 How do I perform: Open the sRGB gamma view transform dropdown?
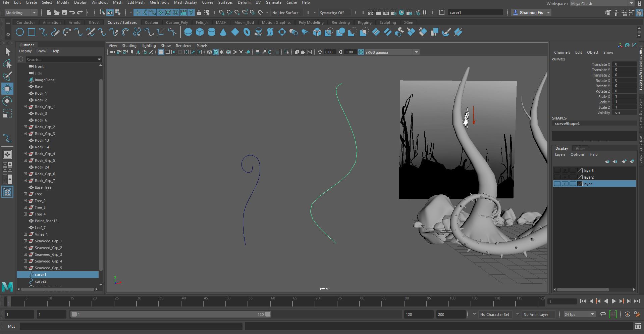416,52
